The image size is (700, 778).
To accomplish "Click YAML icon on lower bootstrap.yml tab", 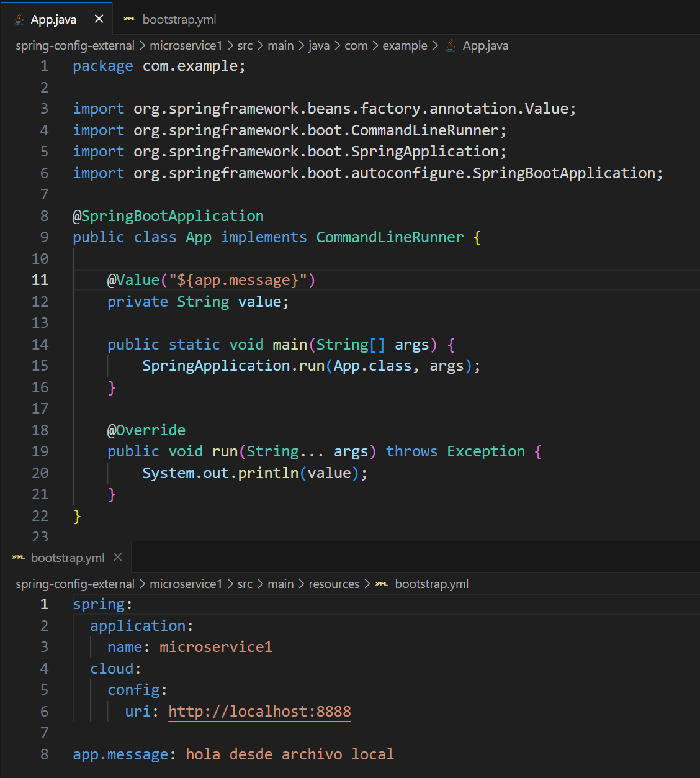I will coord(18,558).
